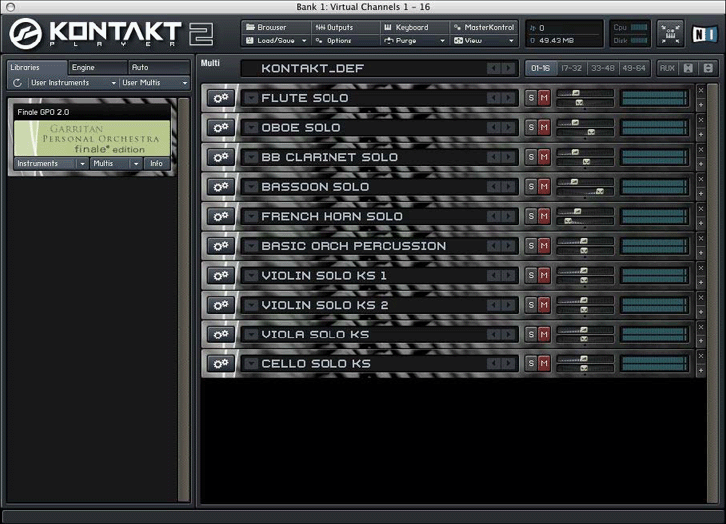The height and width of the screenshot is (524, 726).
Task: Load previous multi before KONTAKT_DEF
Action: 494,69
